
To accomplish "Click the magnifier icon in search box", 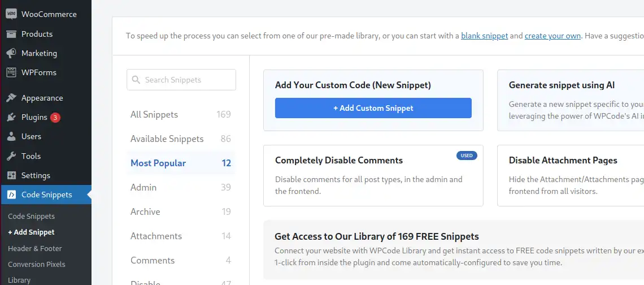I will [x=135, y=80].
